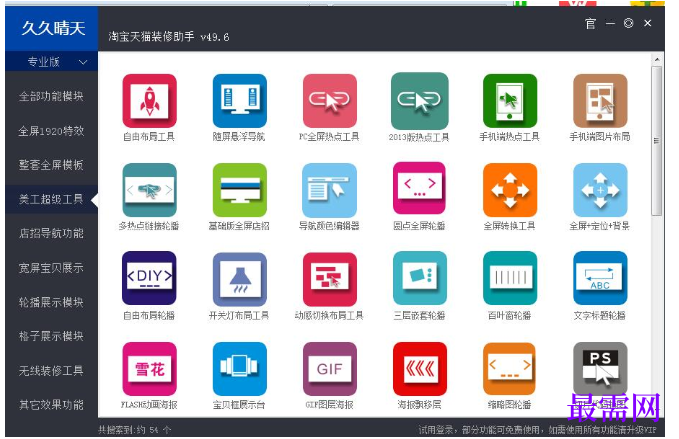Open the 随屏悬浮导航 tool icon
This screenshot has height=439, width=679.
pyautogui.click(x=239, y=100)
